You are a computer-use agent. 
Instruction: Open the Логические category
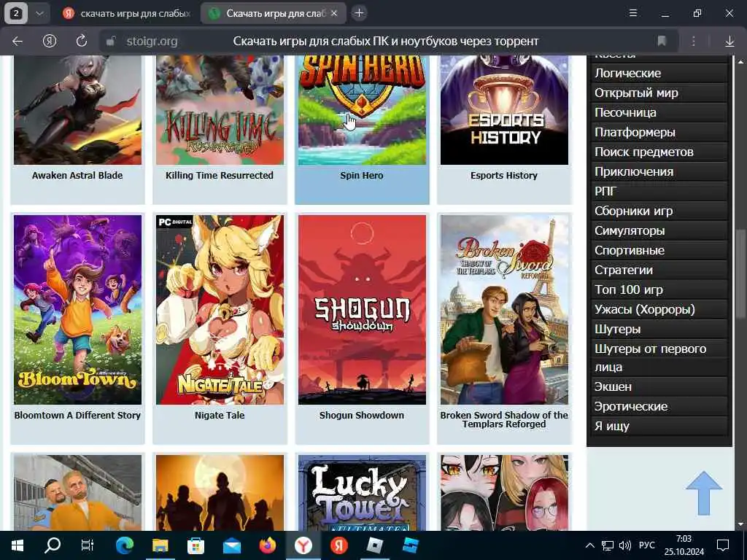coord(659,73)
